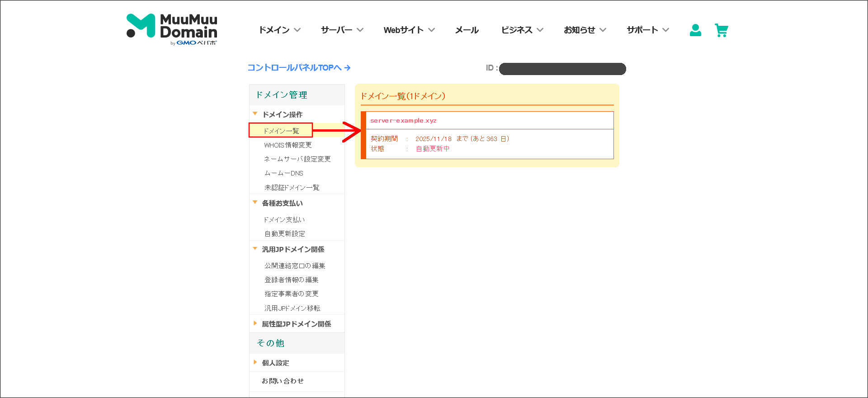Open 未認証ドメイン一覧 in the sidebar
Image resolution: width=868 pixels, height=398 pixels.
[292, 187]
